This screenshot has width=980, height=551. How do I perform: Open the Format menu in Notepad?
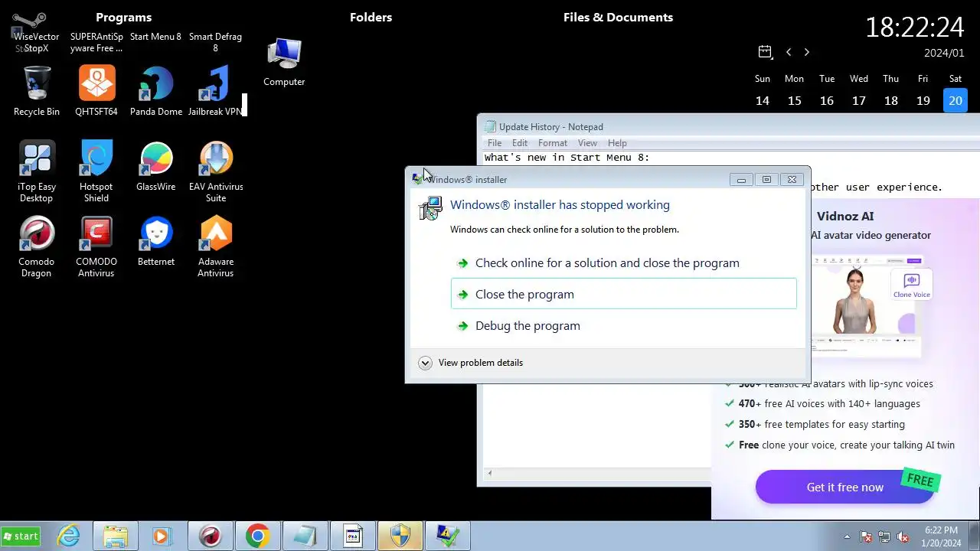click(x=553, y=143)
